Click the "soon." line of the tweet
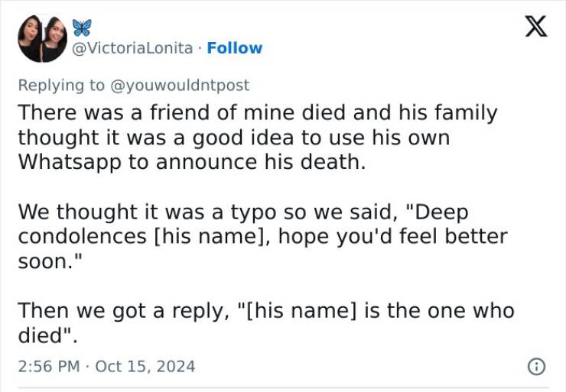Viewport: 566px width, 392px height. [50, 261]
